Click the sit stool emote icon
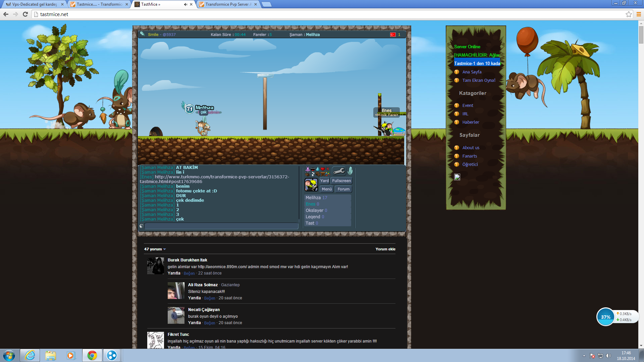This screenshot has height=362, width=644. point(323,174)
